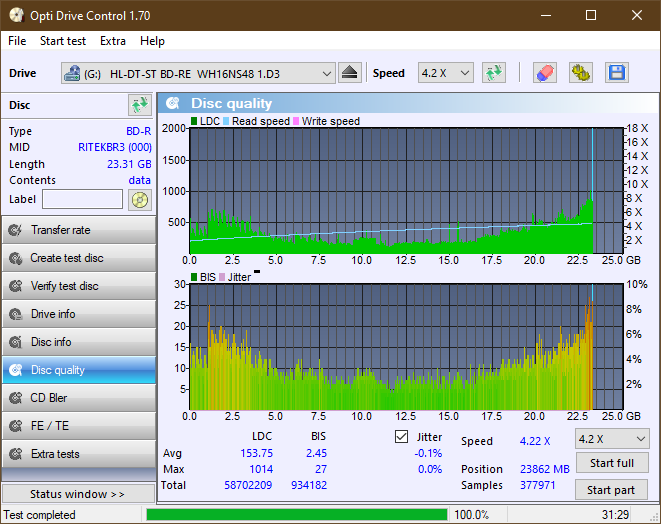Open the Help menu

point(152,41)
